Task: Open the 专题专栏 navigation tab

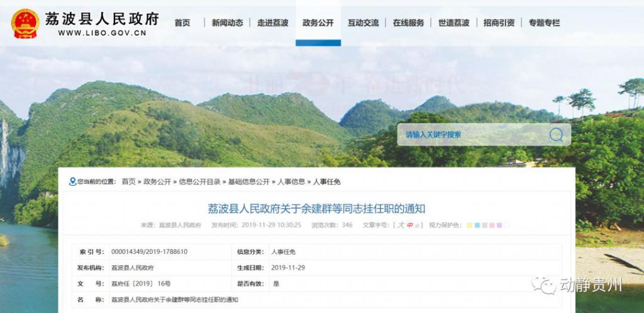Action: coord(544,23)
